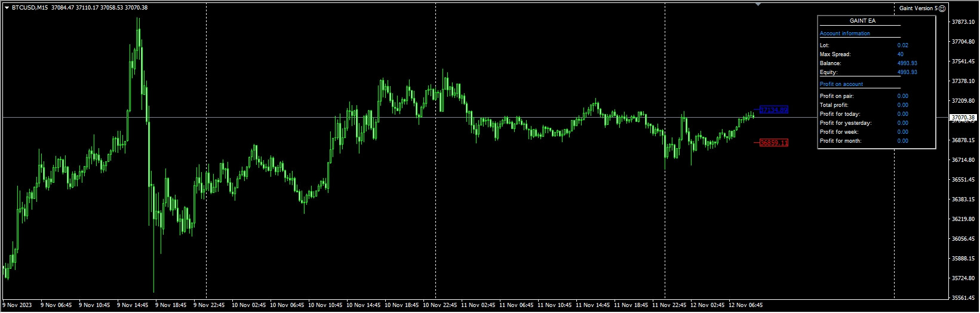Click the Profit for yesterday value 0.00
The height and width of the screenshot is (313, 980).
tap(902, 123)
